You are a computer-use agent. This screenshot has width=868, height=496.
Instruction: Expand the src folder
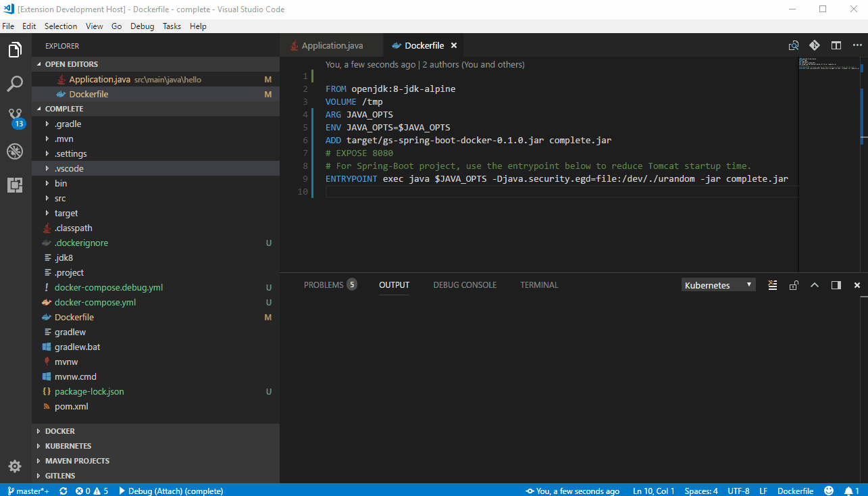click(155, 198)
